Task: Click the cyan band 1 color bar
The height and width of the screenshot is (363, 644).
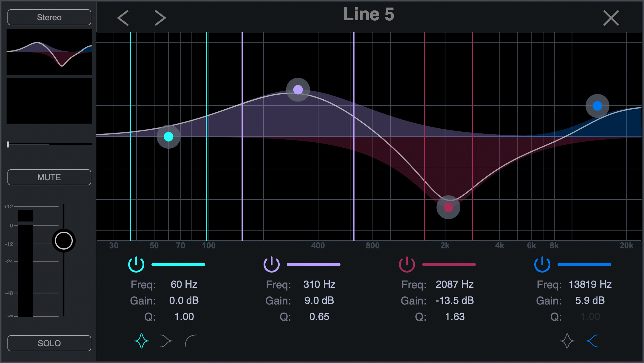Action: point(178,264)
